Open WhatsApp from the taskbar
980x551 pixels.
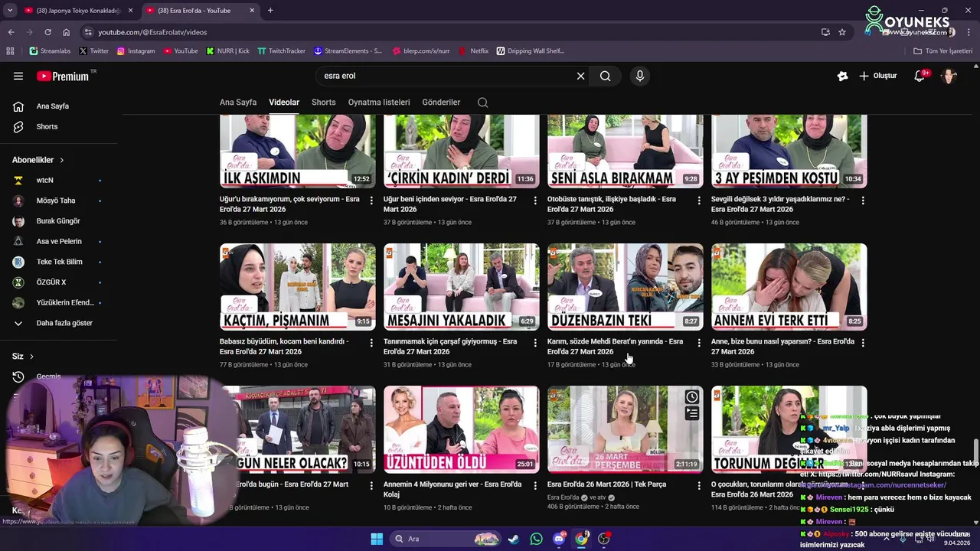536,539
